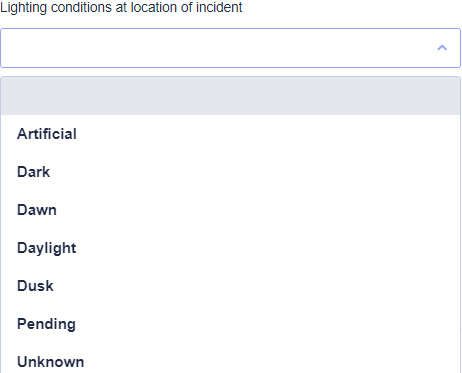Close the open lighting conditions combo box
462x373 pixels.
point(442,48)
